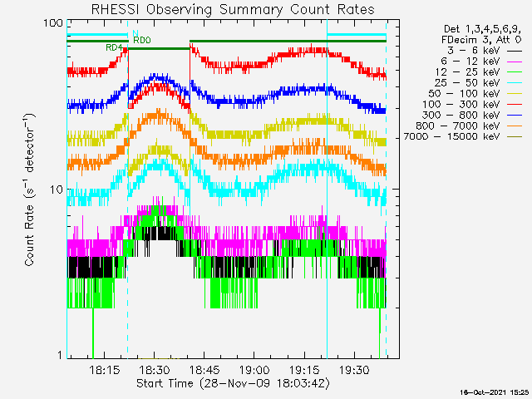
Task: Click the magenta line sample for 6 - 12 keV
Action: pyautogui.click(x=515, y=62)
